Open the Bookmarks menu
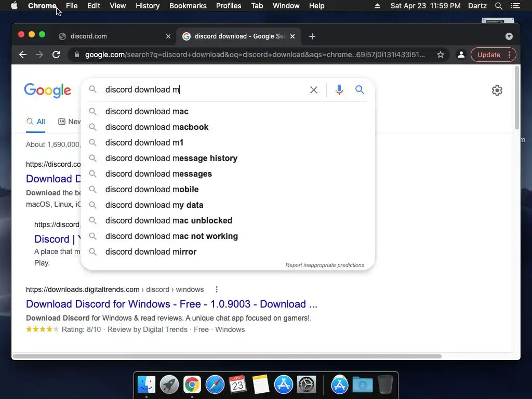Viewport: 532px width, 399px height. tap(188, 6)
